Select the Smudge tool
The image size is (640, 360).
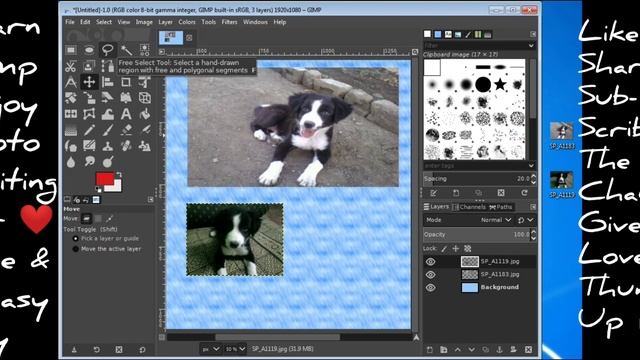[89, 162]
